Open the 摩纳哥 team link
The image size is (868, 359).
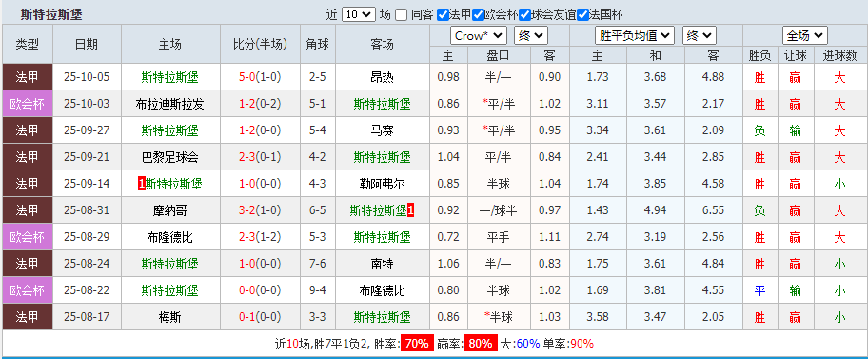pos(170,210)
